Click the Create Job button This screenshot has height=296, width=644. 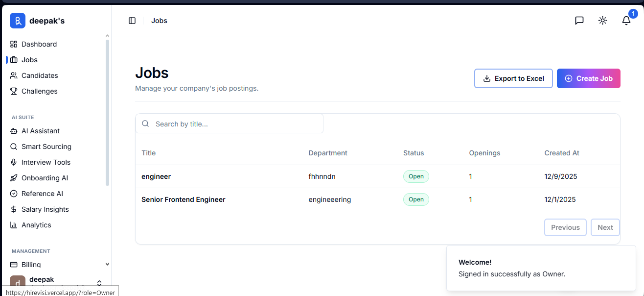pos(588,78)
